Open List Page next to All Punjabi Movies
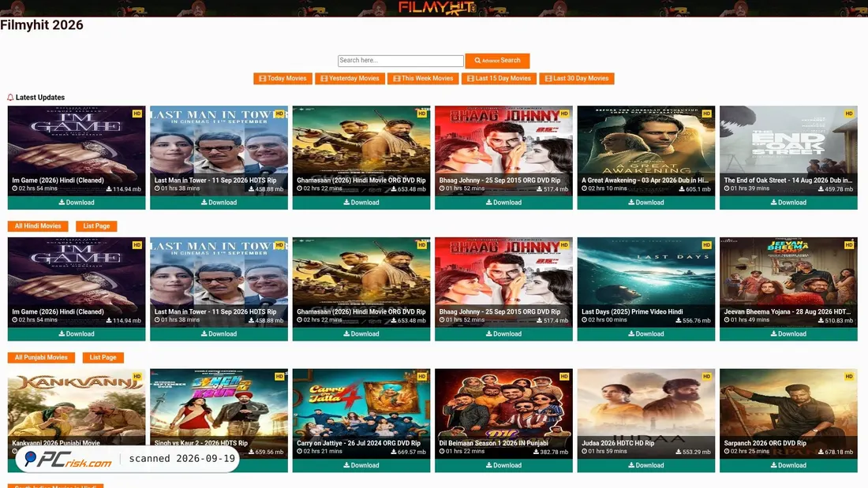868x488 pixels. click(x=103, y=357)
